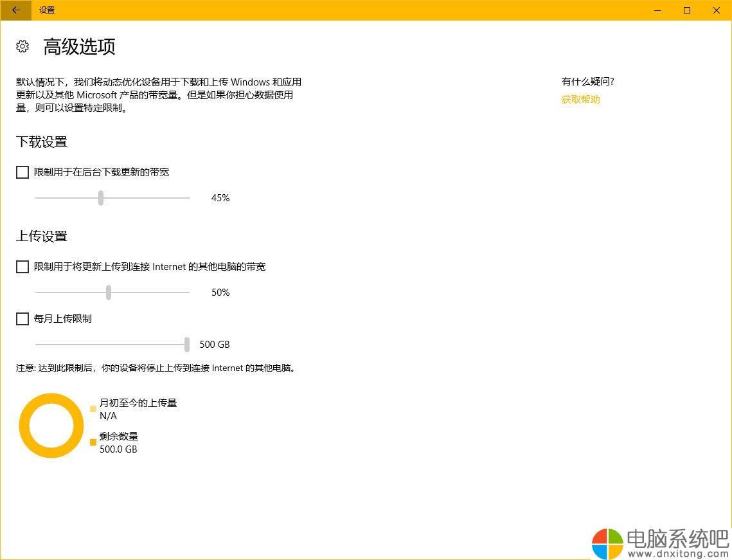This screenshot has height=560, width=732.
Task: Click the 设置 window title text
Action: coord(47,10)
